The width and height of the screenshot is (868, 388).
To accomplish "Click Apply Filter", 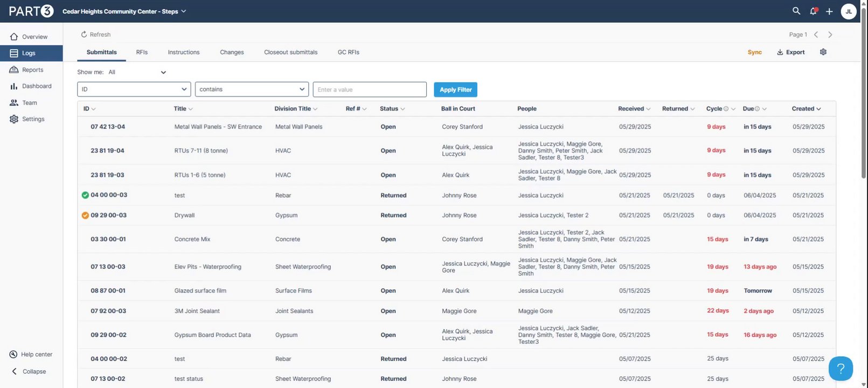I will pyautogui.click(x=455, y=89).
